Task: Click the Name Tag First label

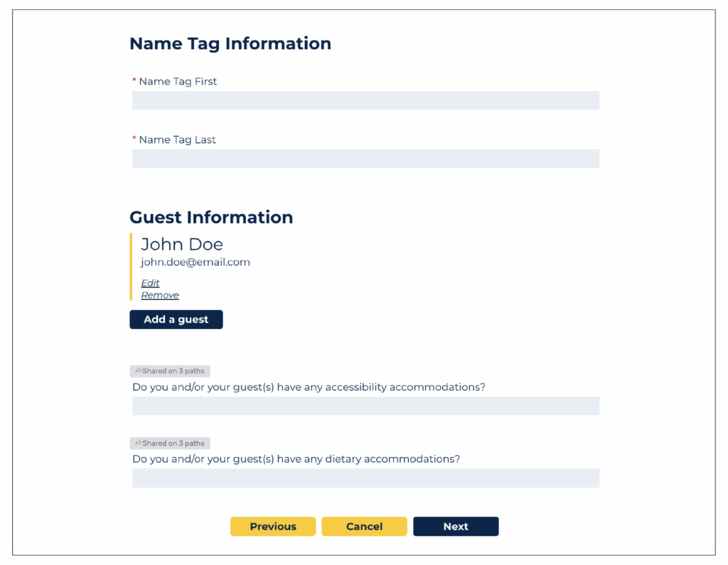Action: (x=178, y=82)
